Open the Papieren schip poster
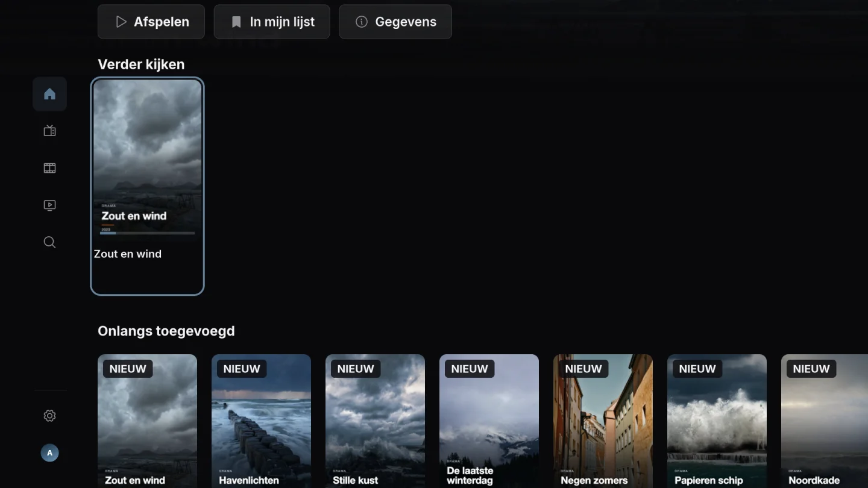 tap(717, 421)
